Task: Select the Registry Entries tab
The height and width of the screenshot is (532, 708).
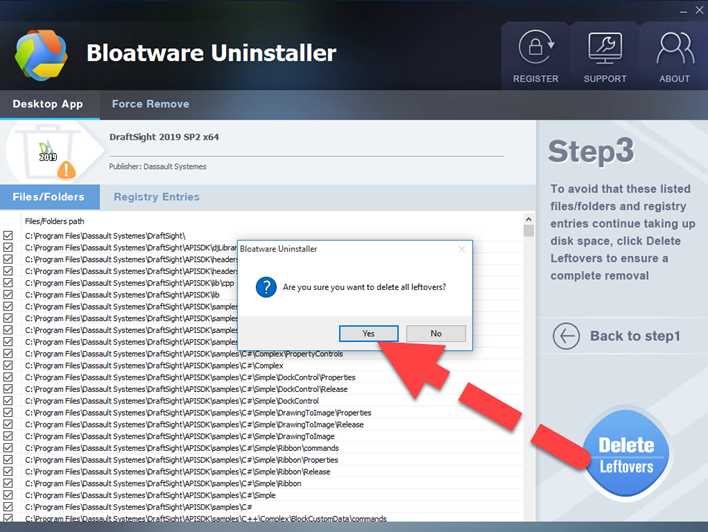Action: (x=157, y=197)
